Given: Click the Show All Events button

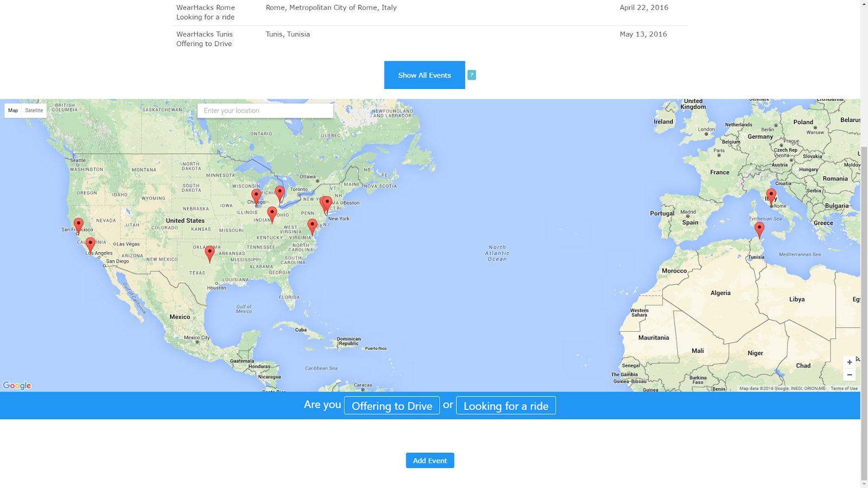Looking at the screenshot, I should click(x=424, y=75).
